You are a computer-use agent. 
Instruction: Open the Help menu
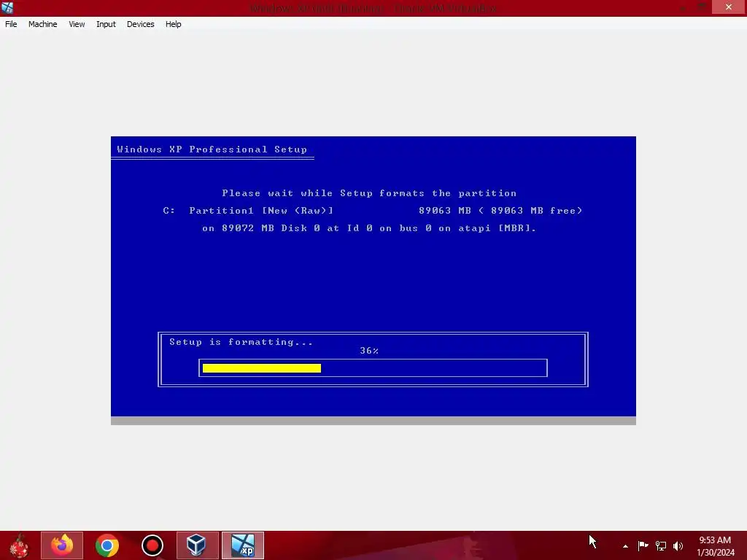click(x=174, y=24)
